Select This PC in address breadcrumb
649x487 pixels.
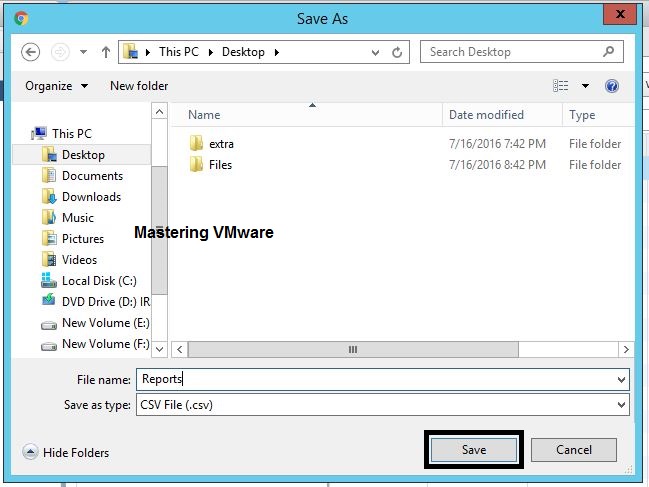coord(179,52)
